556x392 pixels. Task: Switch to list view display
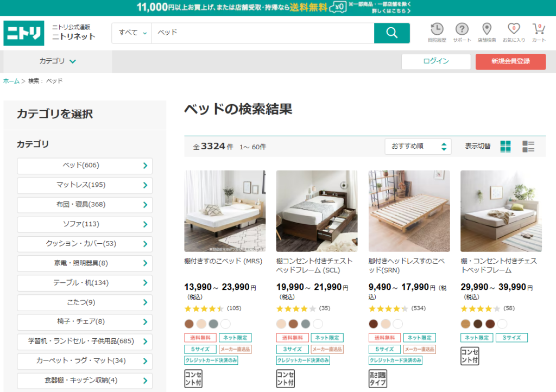[528, 146]
